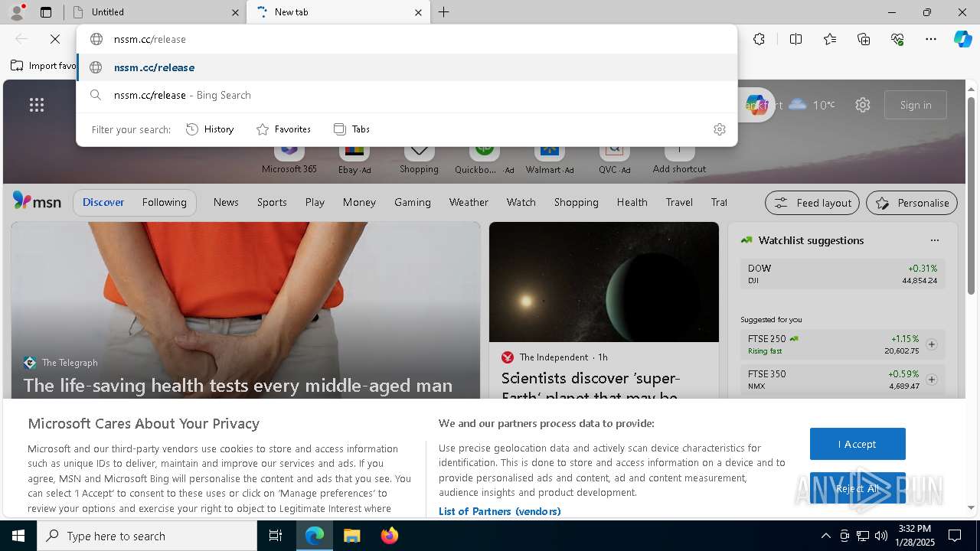Open the DOW watchlist entry

point(842,274)
